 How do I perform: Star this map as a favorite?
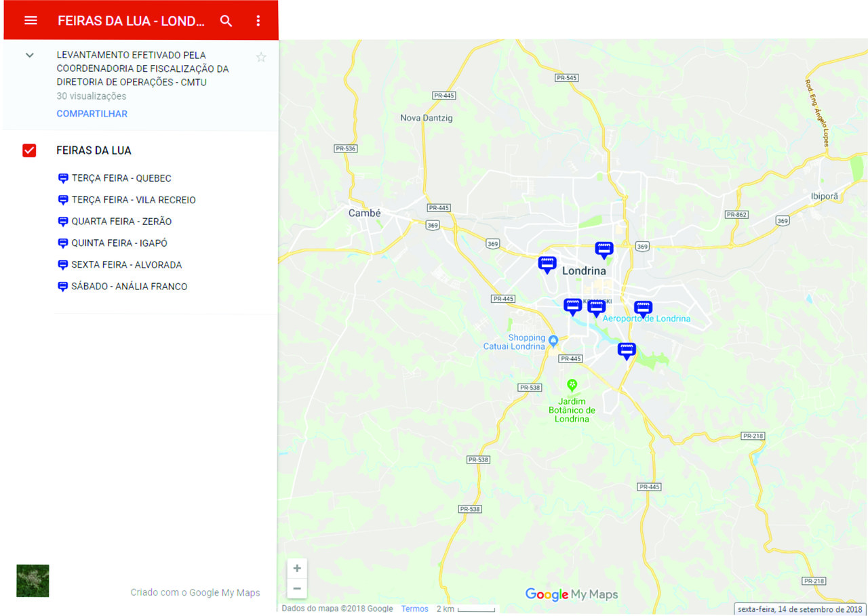[x=261, y=57]
